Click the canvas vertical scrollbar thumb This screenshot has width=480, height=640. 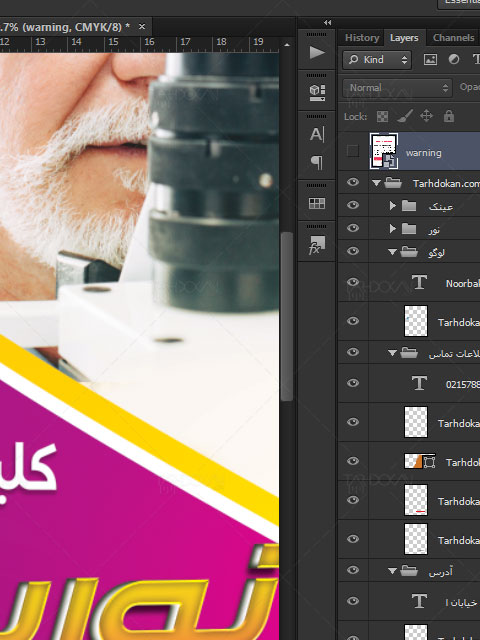287,316
